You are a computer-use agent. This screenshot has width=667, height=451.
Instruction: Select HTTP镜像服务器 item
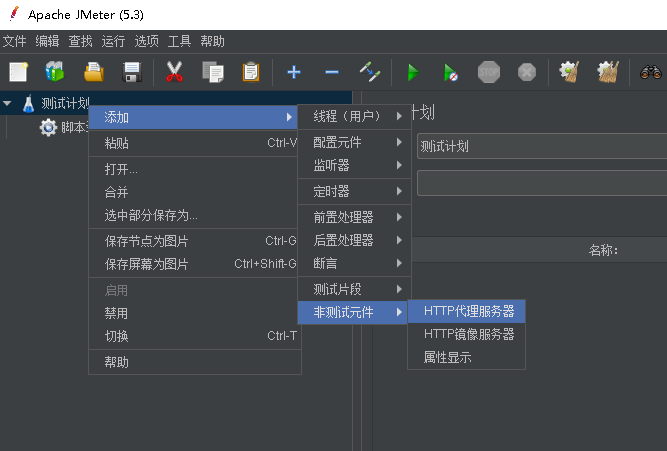(x=466, y=334)
